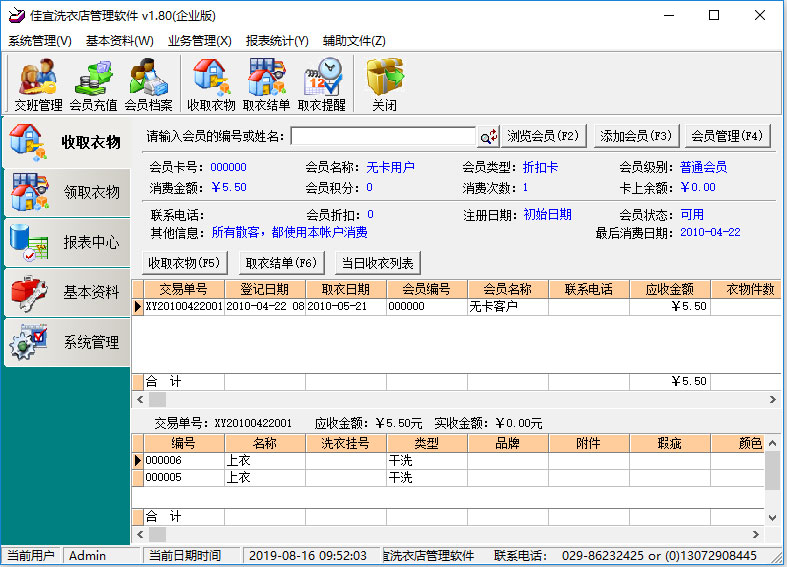
Task: Click the blue 折扣卡 member type value
Action: [x=540, y=167]
